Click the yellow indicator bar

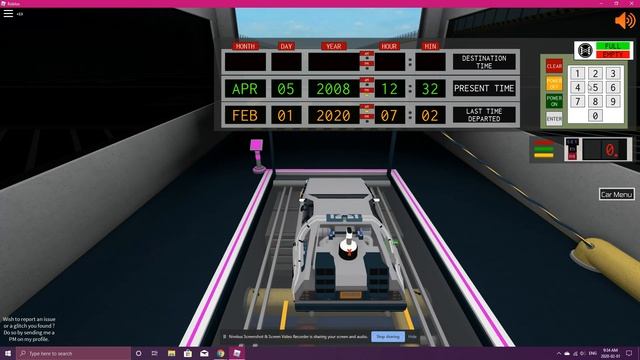pos(544,156)
